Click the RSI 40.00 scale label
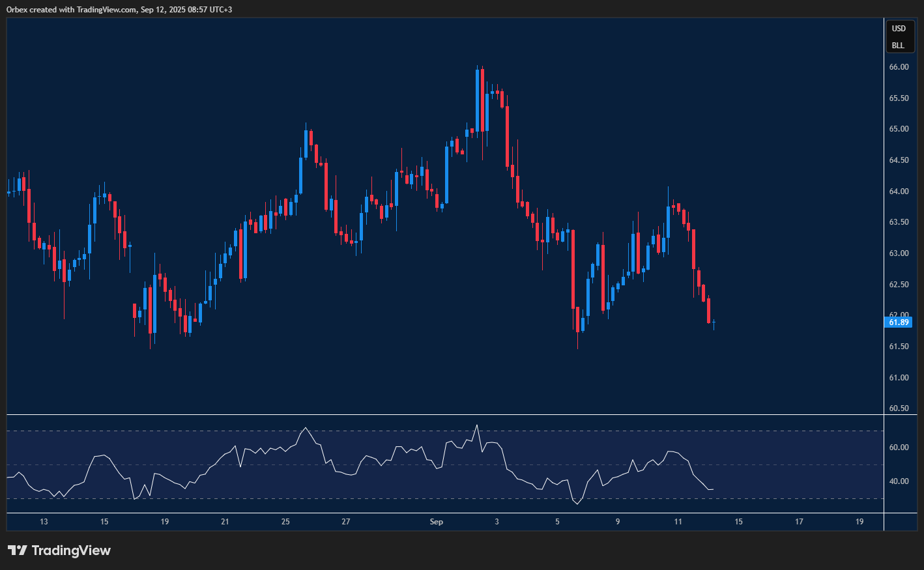Image resolution: width=924 pixels, height=570 pixels. point(899,481)
